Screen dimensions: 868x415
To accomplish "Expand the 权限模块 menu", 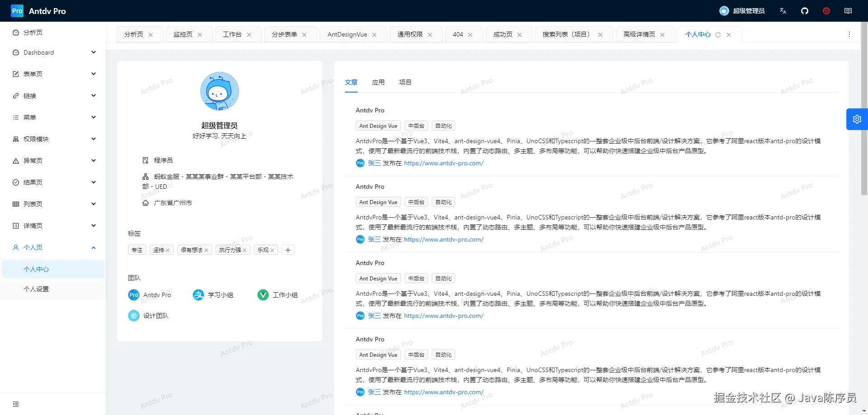I will point(53,139).
